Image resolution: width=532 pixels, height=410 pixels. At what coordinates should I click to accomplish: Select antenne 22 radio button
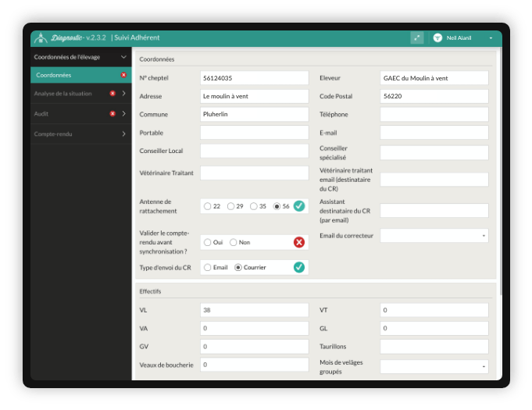tap(208, 206)
